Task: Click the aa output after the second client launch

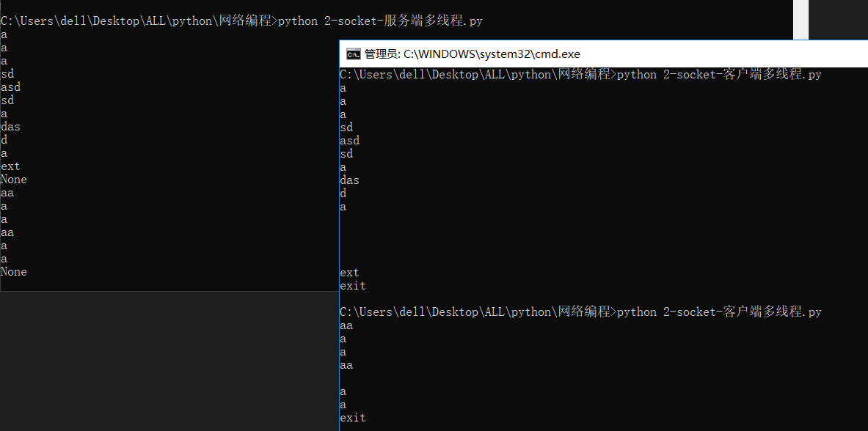Action: pyautogui.click(x=346, y=325)
